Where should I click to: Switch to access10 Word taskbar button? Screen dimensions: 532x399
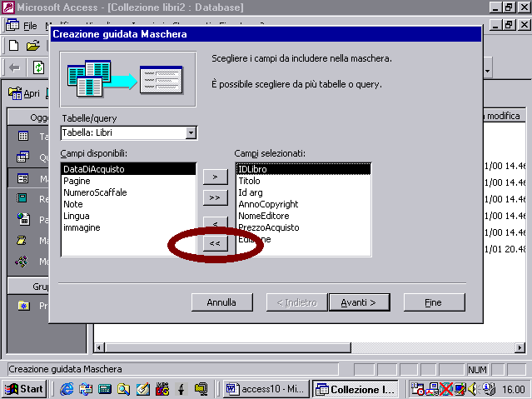(x=266, y=389)
